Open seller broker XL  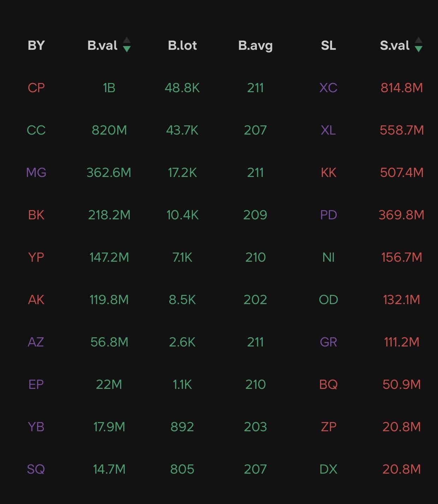pos(328,130)
